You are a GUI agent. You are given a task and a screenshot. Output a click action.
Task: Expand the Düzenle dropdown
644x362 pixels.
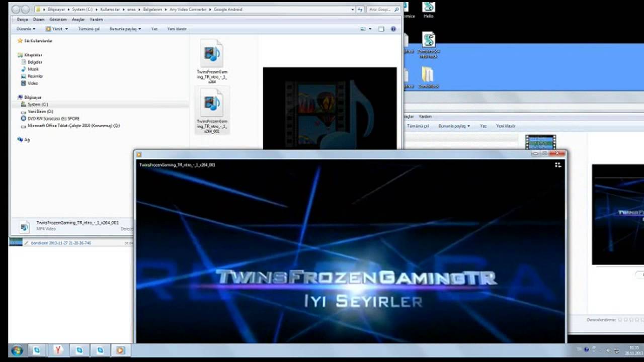(x=26, y=29)
